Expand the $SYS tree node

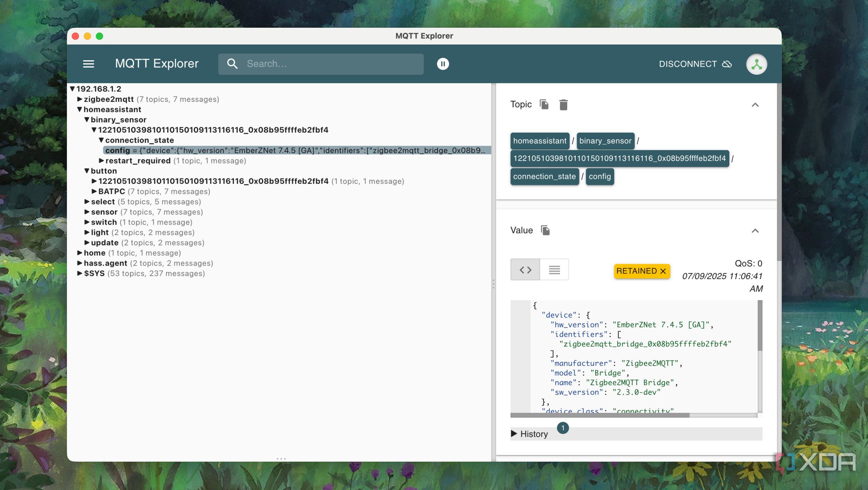point(79,273)
